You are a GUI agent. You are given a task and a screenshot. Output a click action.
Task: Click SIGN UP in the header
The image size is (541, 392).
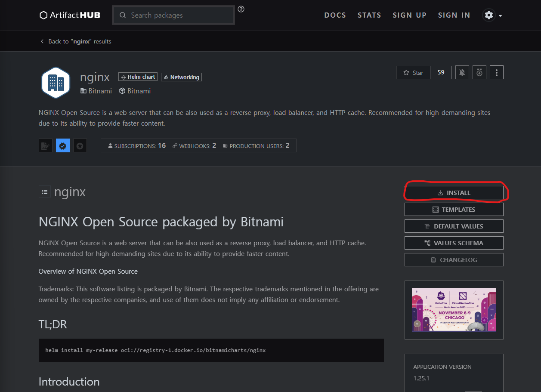[409, 15]
